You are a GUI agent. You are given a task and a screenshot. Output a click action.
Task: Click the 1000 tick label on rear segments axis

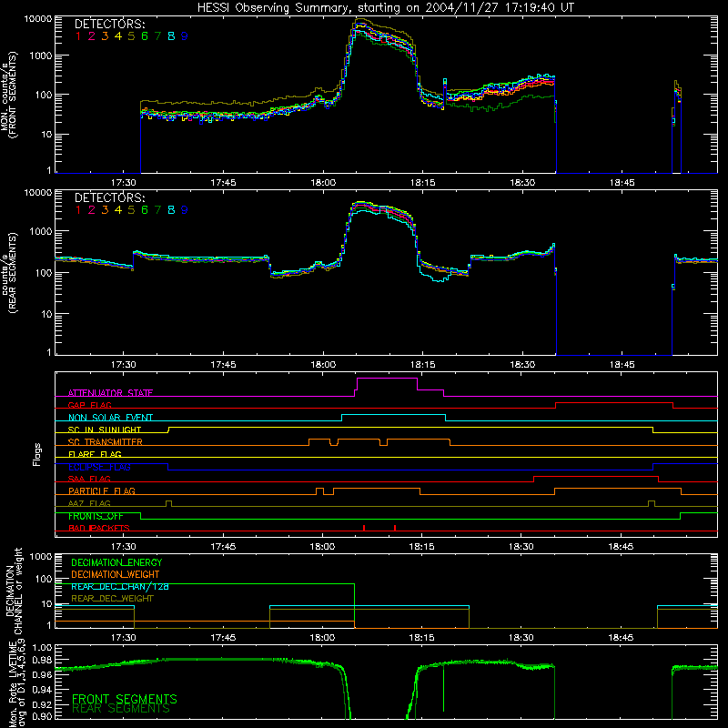point(41,231)
